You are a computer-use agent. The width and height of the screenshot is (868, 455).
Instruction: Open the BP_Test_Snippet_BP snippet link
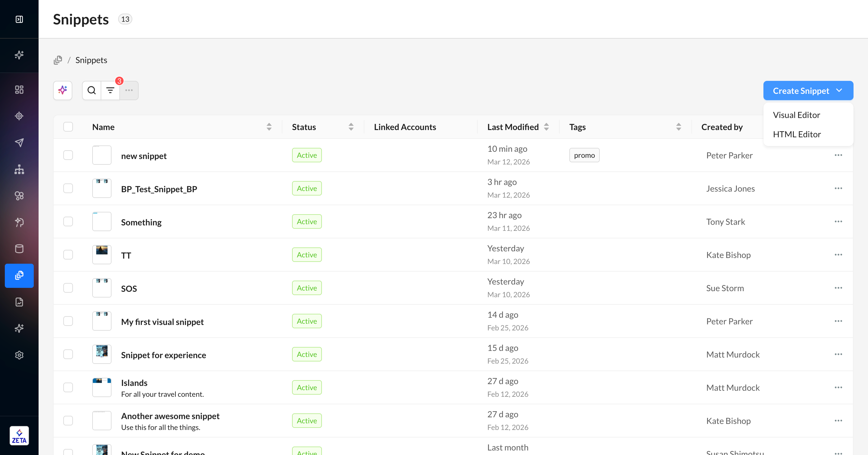(x=159, y=189)
